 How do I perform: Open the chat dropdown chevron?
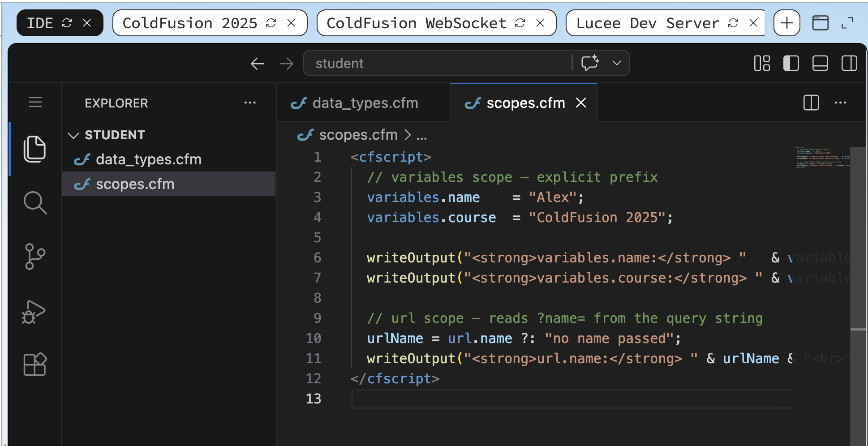coord(617,63)
